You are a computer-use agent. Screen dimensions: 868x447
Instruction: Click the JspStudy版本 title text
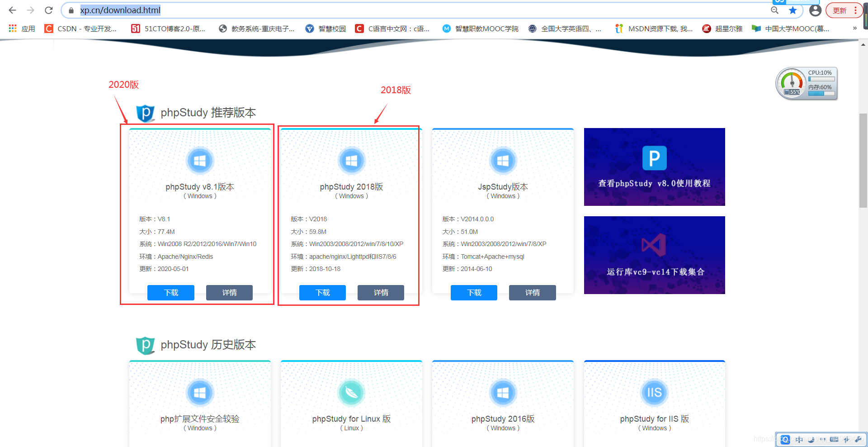[503, 187]
